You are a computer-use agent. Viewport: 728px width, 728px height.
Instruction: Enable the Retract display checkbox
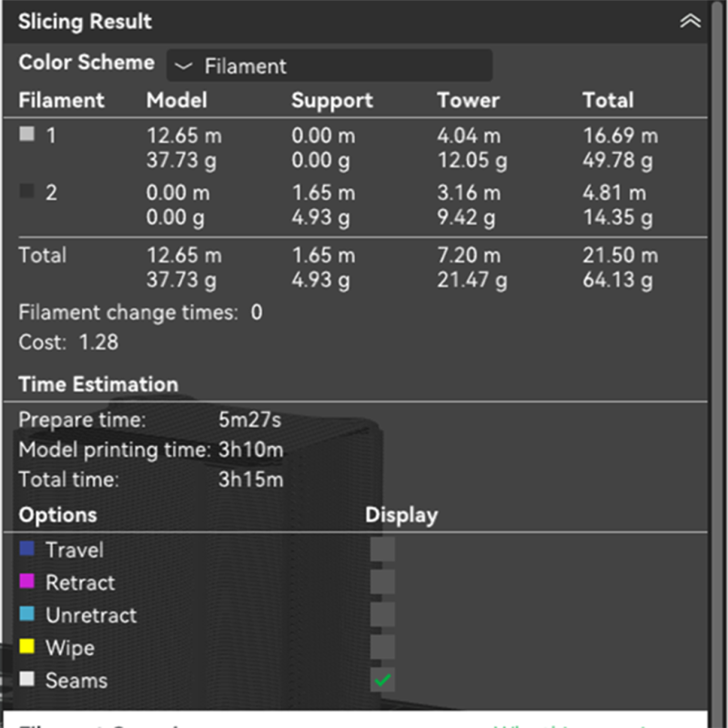[383, 582]
